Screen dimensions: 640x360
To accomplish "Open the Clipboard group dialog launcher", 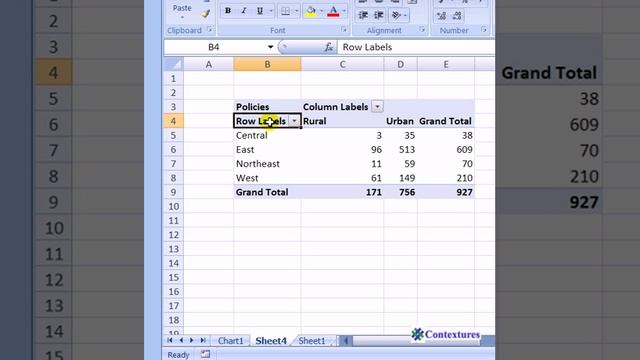I will [210, 30].
